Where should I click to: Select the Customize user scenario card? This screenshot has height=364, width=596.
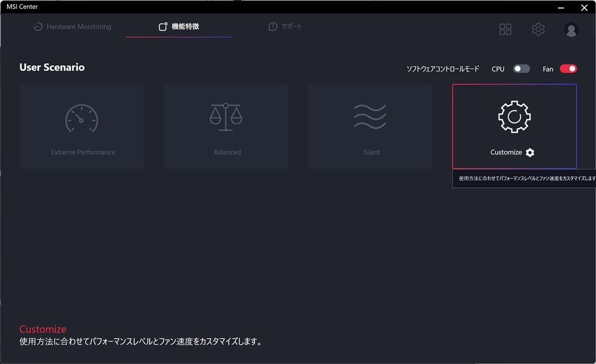514,126
